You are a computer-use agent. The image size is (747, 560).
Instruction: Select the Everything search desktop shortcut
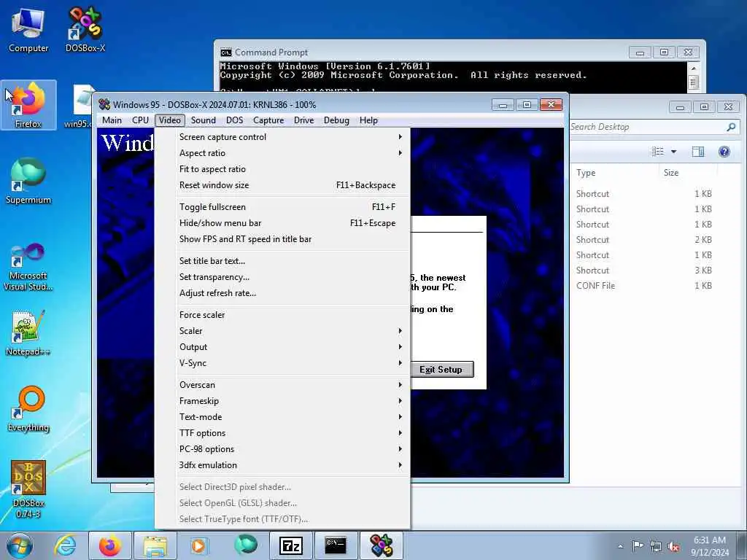tap(28, 409)
